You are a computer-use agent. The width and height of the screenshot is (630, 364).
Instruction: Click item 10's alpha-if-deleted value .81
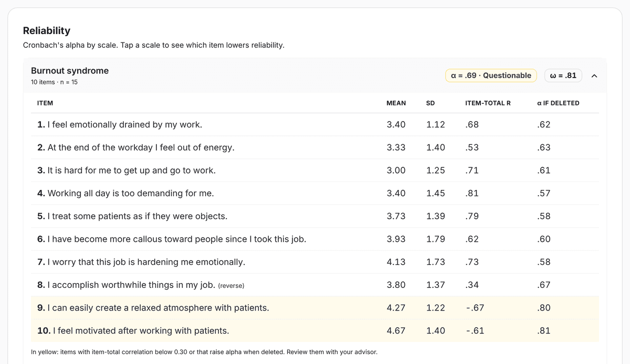(544, 330)
